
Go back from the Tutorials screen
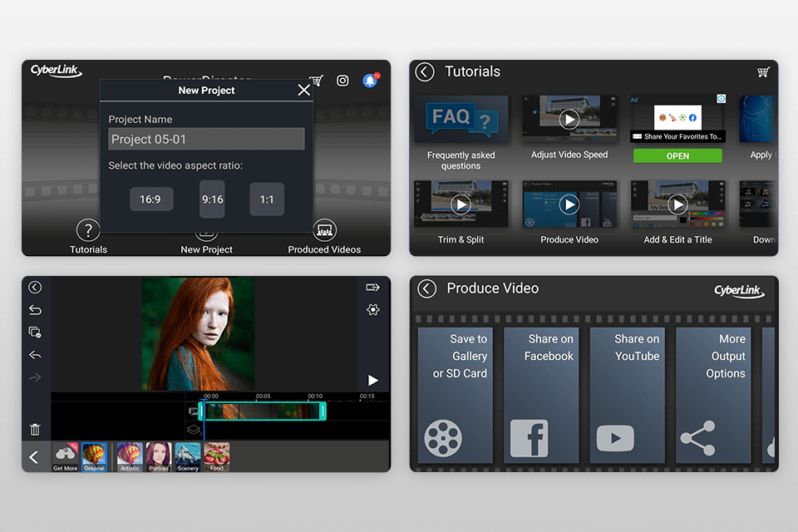point(424,71)
